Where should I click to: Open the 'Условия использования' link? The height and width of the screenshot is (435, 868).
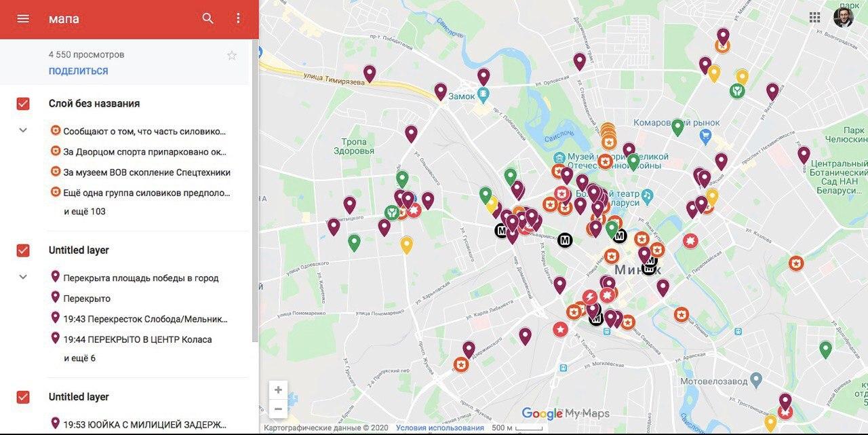tap(440, 428)
